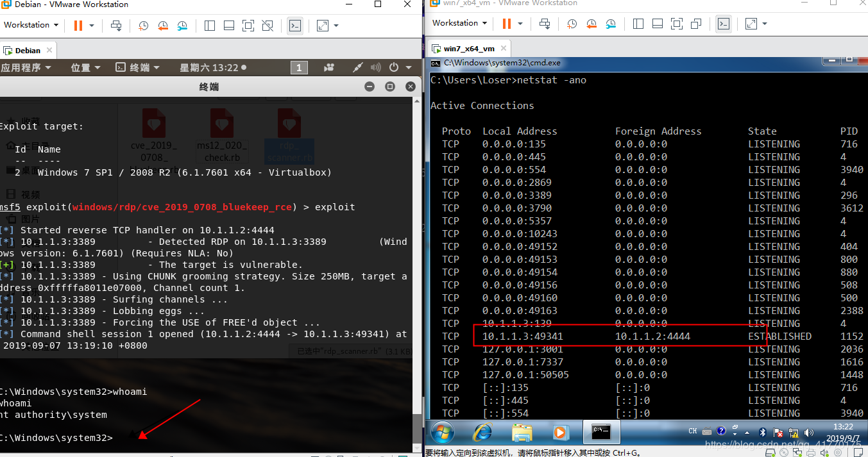Image resolution: width=868 pixels, height=457 pixels.
Task: Take a snapshot in Debian window toolbar
Action: 143,26
